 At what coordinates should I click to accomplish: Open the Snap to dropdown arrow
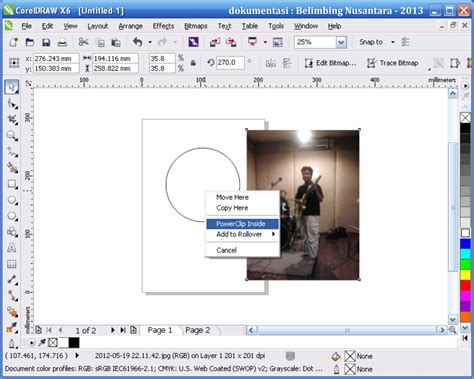click(x=393, y=42)
